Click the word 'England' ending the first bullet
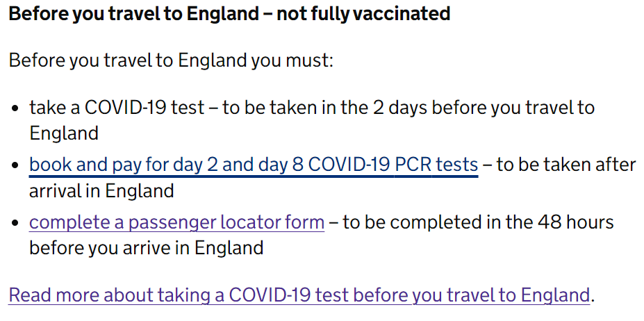This screenshot has height=321, width=644. (64, 133)
